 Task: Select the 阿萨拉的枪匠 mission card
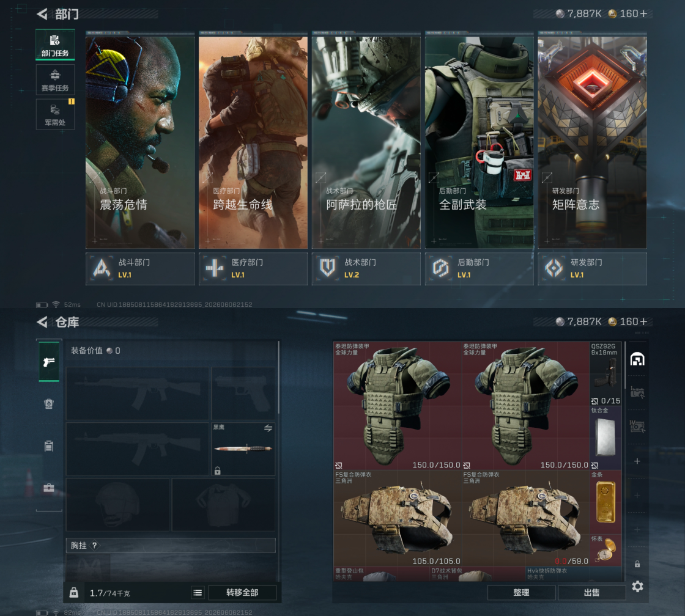click(x=366, y=142)
